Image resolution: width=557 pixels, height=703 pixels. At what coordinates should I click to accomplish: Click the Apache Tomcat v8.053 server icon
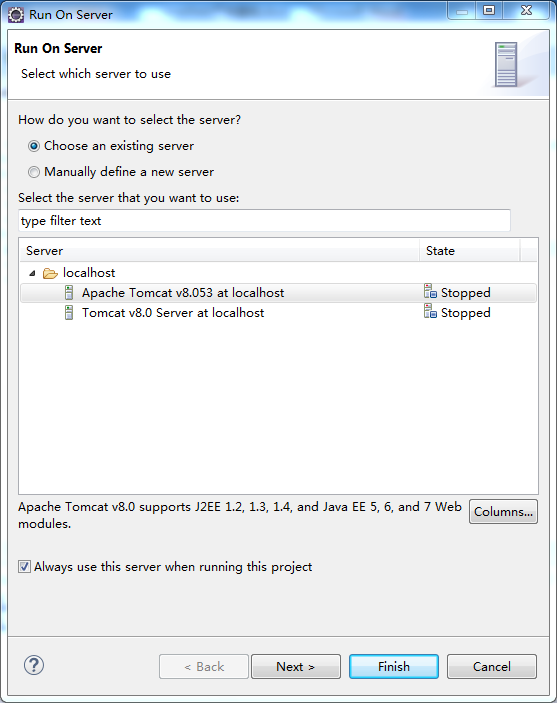69,293
